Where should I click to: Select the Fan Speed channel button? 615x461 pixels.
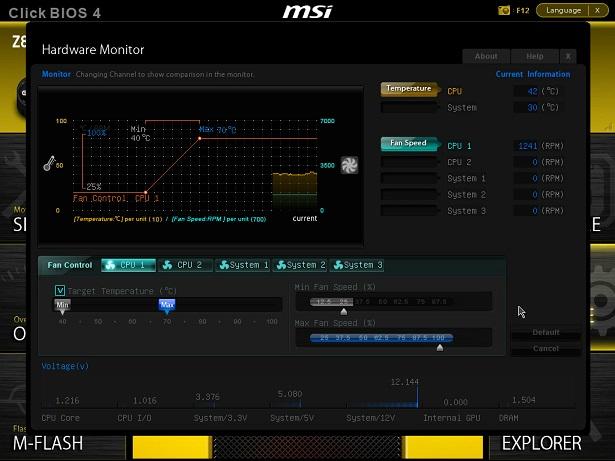[x=409, y=144]
